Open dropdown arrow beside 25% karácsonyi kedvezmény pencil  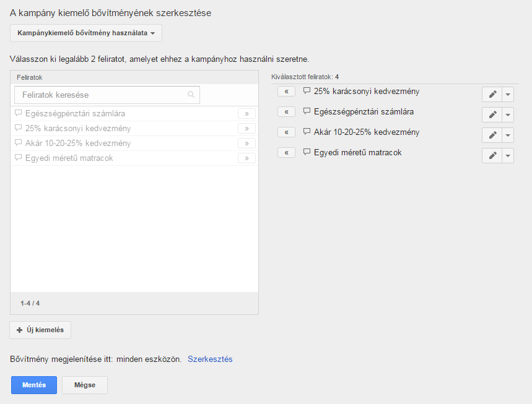(508, 94)
